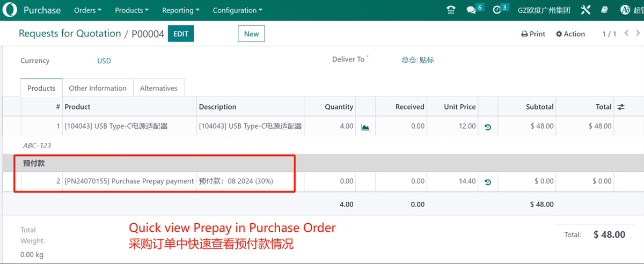Click description 预付款: 08 2024 (30%)
The width and height of the screenshot is (644, 264).
coord(251,181)
